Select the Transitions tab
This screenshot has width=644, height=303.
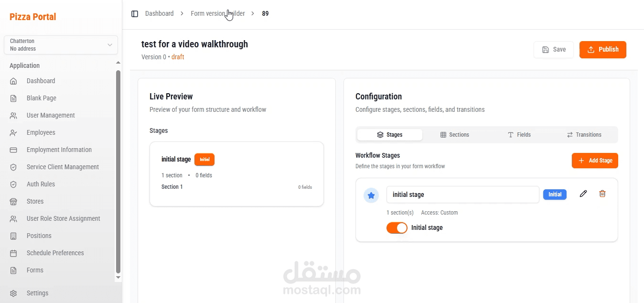[584, 134]
